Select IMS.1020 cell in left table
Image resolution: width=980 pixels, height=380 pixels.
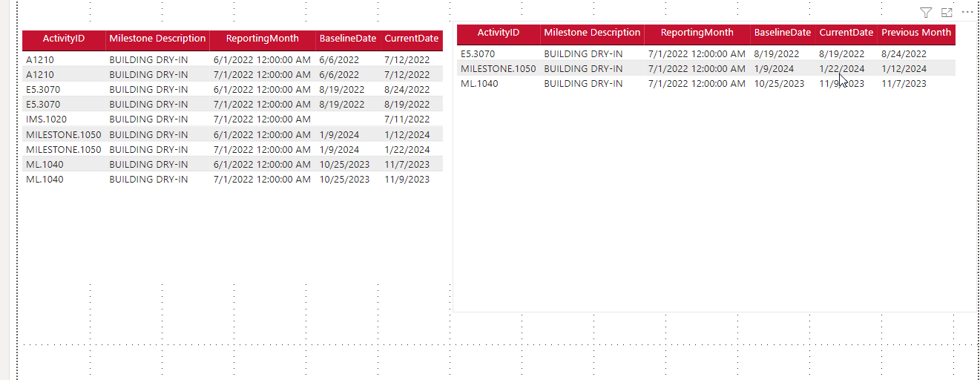point(47,119)
